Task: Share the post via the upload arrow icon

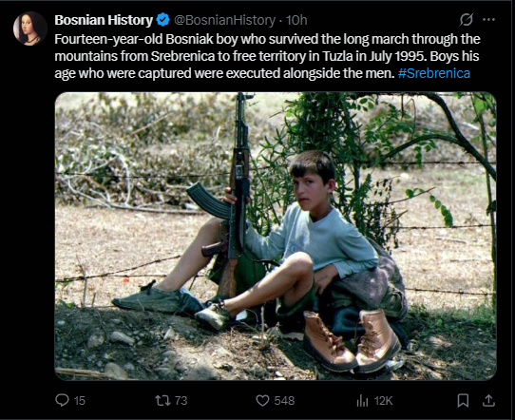Action: click(488, 400)
